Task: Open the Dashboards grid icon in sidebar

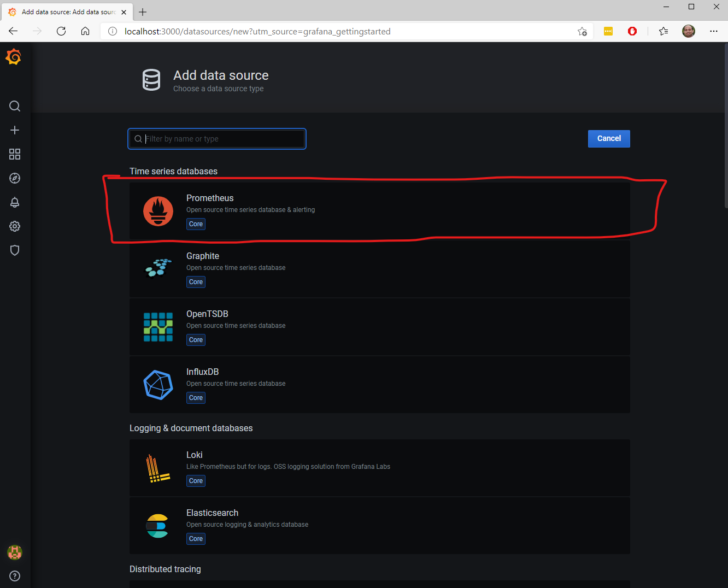Action: 15,154
